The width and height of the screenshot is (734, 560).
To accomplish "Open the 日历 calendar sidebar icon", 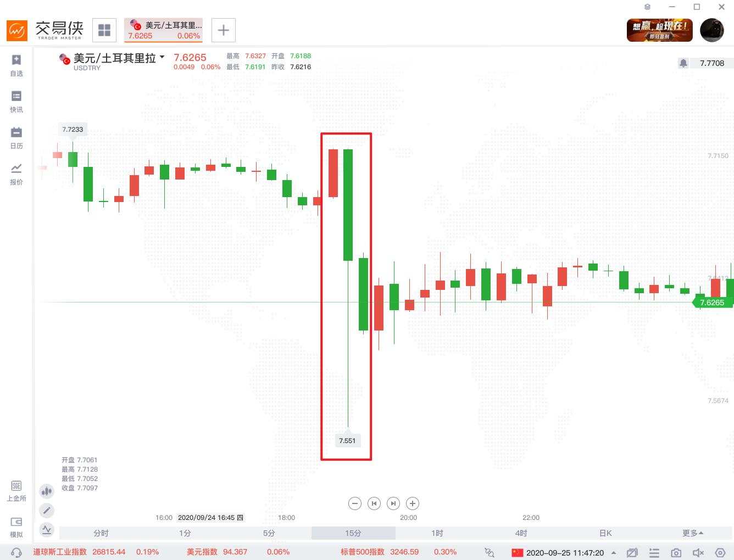I will 16,138.
